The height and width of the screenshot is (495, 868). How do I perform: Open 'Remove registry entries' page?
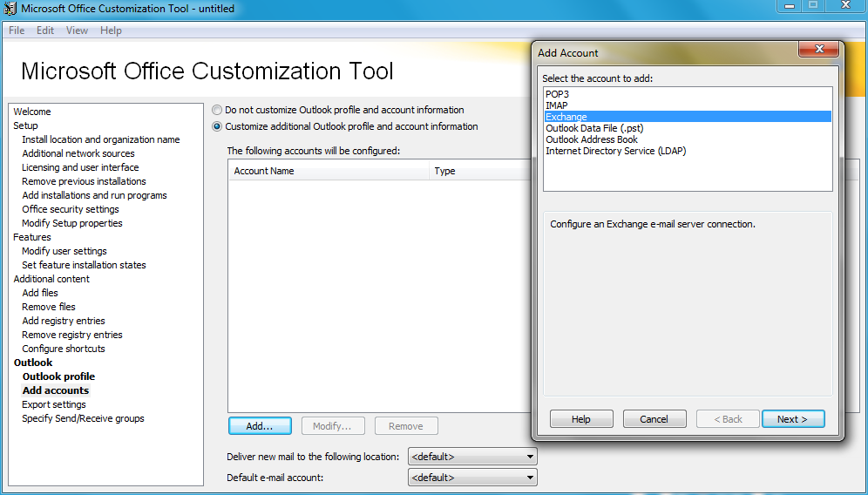(x=72, y=335)
